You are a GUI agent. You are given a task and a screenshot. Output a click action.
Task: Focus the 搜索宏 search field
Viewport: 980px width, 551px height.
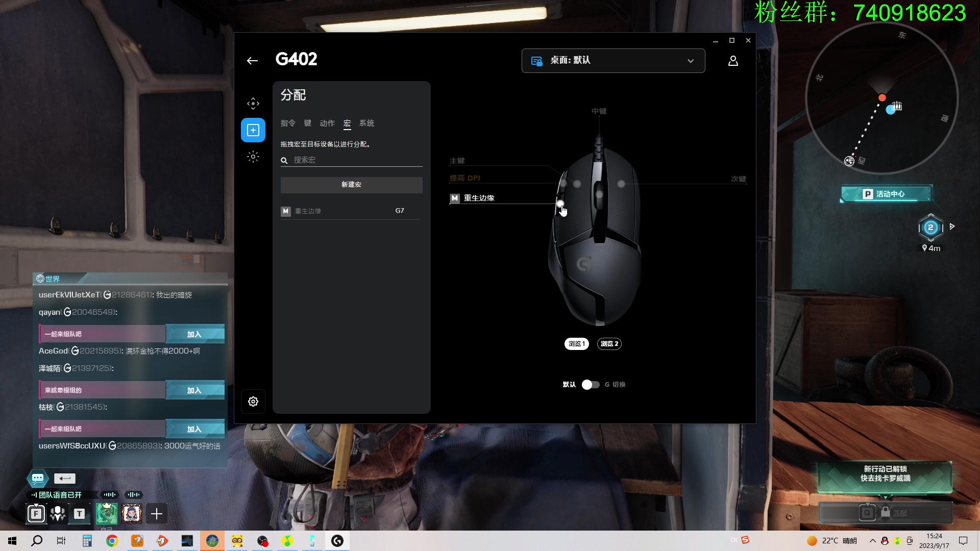pos(352,160)
